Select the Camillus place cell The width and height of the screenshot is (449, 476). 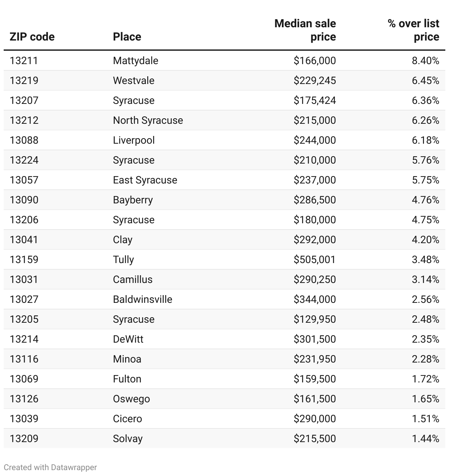click(x=132, y=280)
